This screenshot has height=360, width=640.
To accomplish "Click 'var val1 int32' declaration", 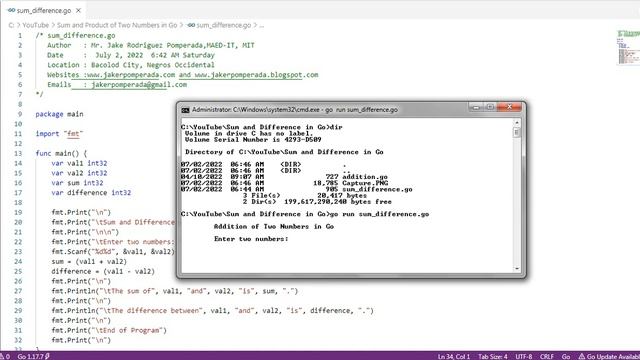I will pyautogui.click(x=79, y=163).
